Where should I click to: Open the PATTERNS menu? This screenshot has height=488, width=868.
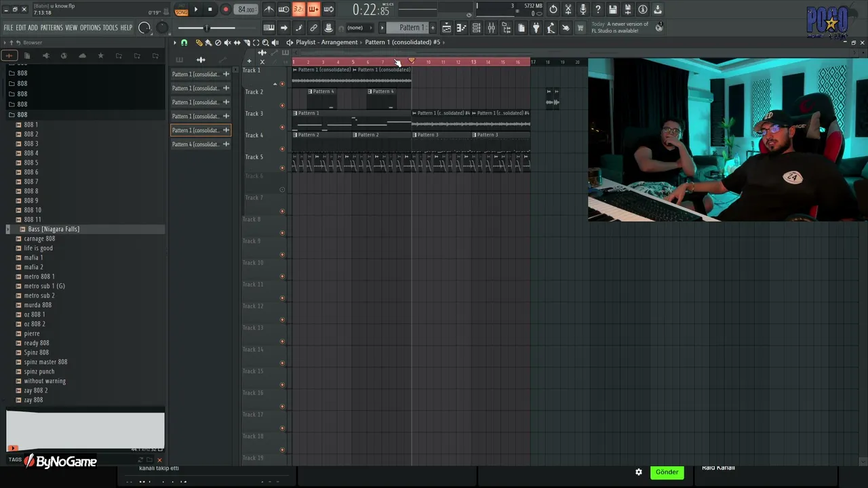pyautogui.click(x=52, y=28)
